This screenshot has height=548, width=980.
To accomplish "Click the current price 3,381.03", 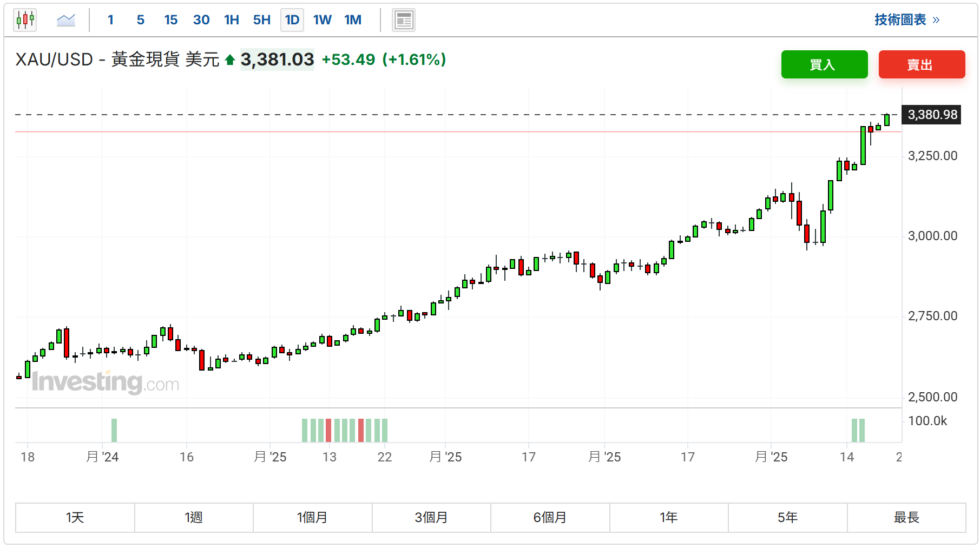I will [277, 60].
